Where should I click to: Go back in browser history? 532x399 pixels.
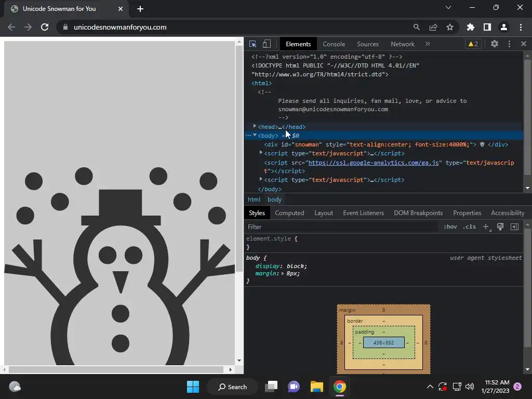pos(11,27)
